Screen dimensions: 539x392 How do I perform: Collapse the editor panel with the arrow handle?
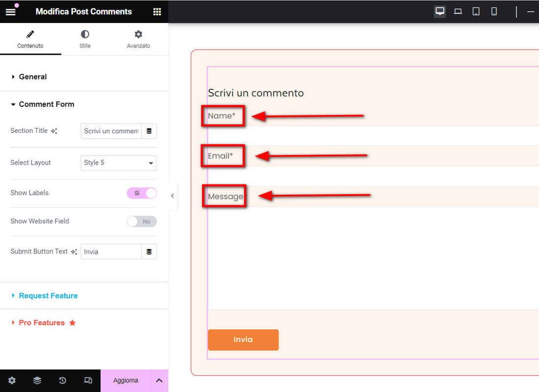pos(173,196)
